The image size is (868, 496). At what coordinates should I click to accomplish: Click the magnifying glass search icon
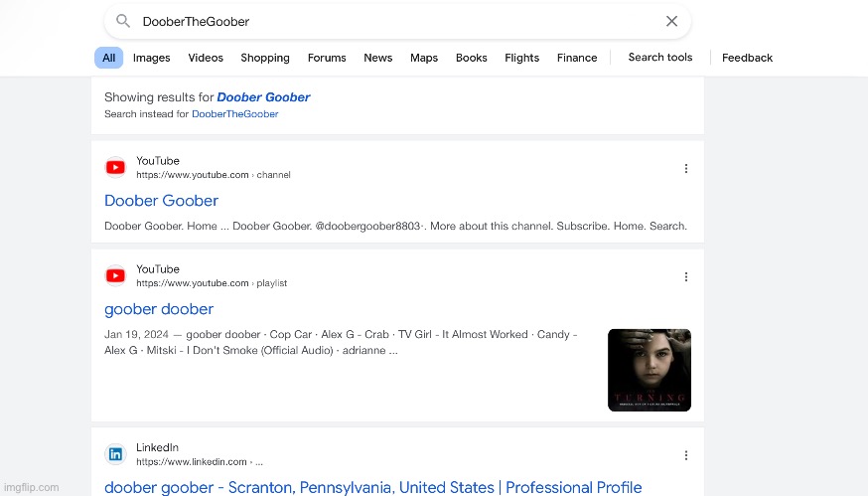(123, 21)
